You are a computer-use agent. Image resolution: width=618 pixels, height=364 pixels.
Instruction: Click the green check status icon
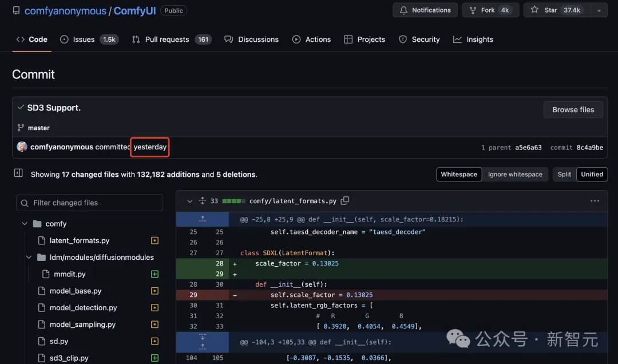click(x=21, y=108)
